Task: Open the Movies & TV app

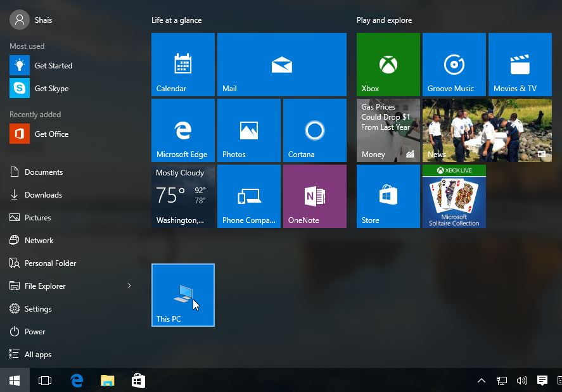Action: (x=520, y=63)
